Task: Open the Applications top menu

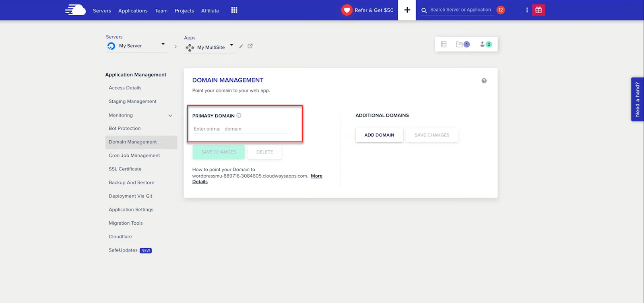Action: pos(133,11)
